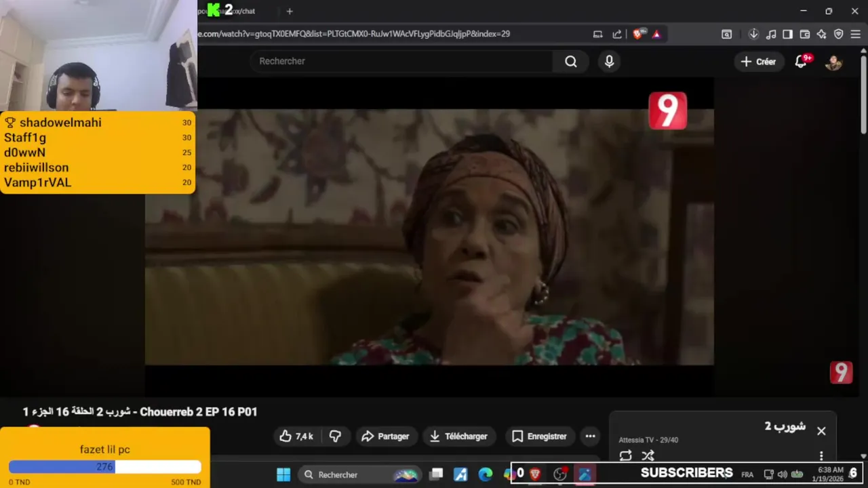Open the Windows Start menu

[283, 474]
